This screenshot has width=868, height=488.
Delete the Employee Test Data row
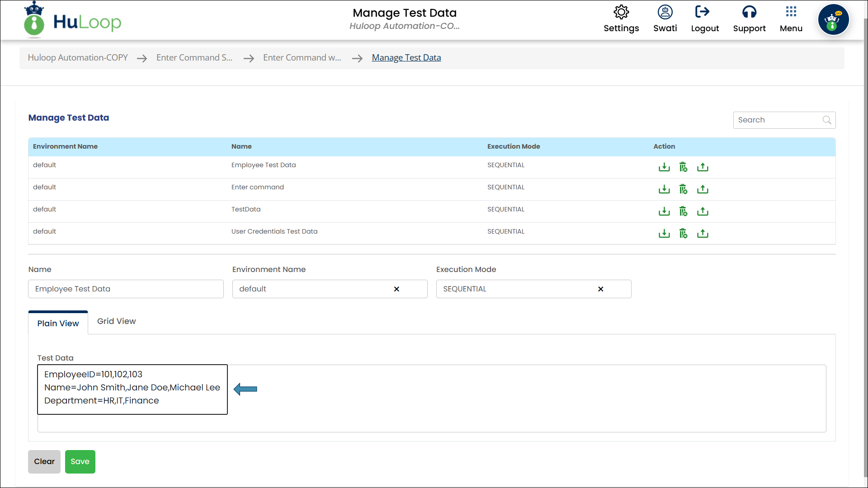(683, 167)
